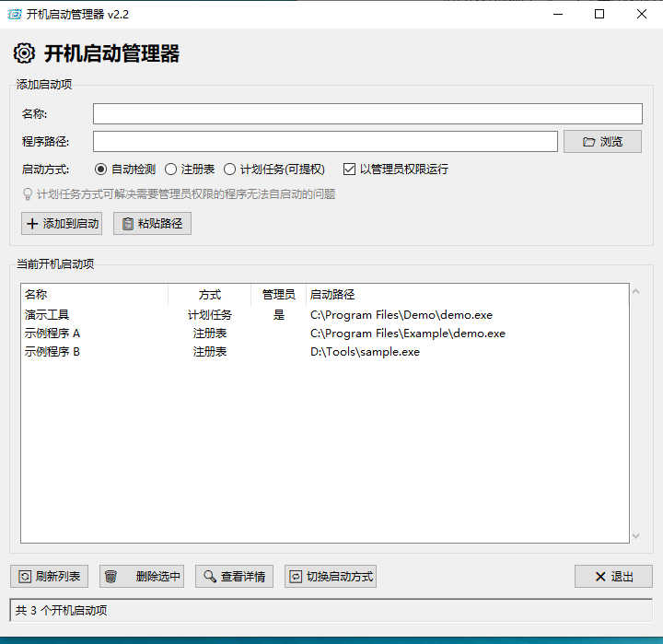
Task: Click the 退出 exit button
Action: tap(613, 577)
